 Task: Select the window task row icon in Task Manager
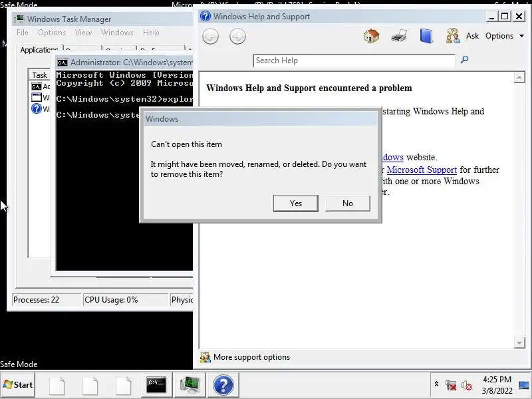(x=37, y=97)
